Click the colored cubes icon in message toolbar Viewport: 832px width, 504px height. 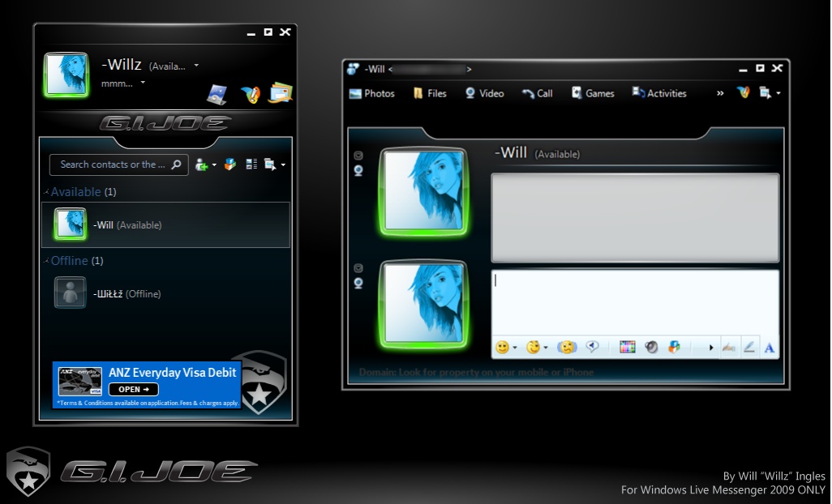pos(674,347)
